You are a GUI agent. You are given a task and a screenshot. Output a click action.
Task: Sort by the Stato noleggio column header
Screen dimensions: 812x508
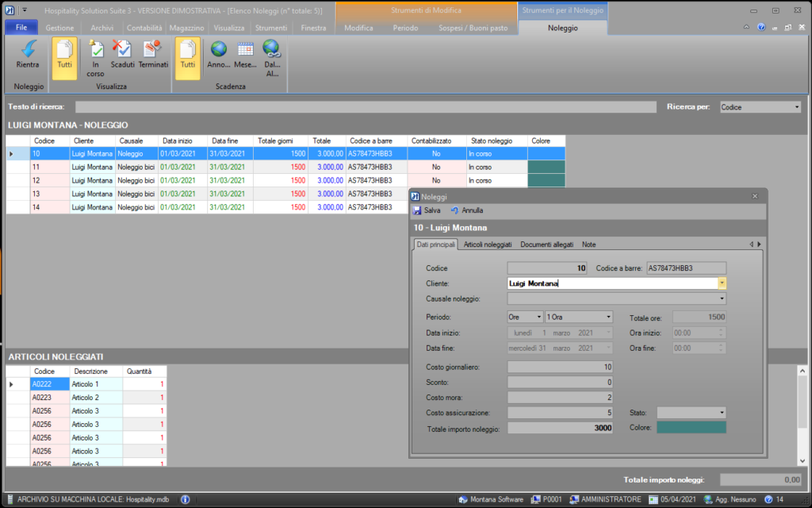pos(496,141)
